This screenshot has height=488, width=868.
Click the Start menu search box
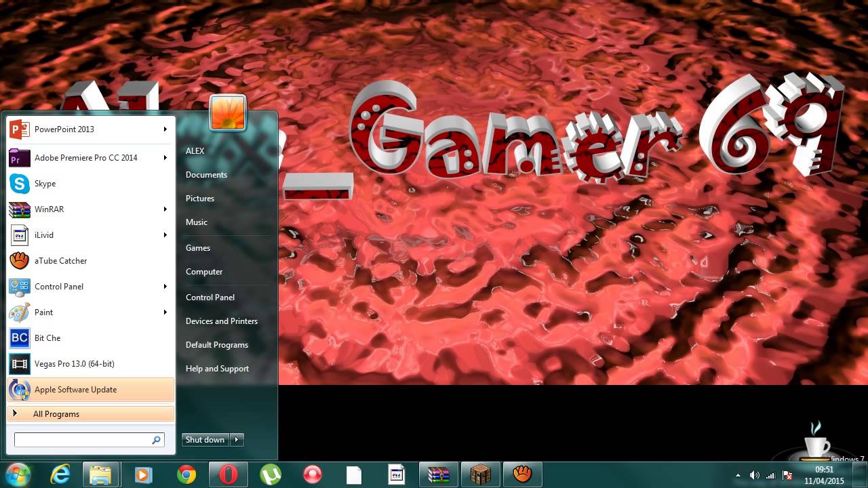coord(90,440)
